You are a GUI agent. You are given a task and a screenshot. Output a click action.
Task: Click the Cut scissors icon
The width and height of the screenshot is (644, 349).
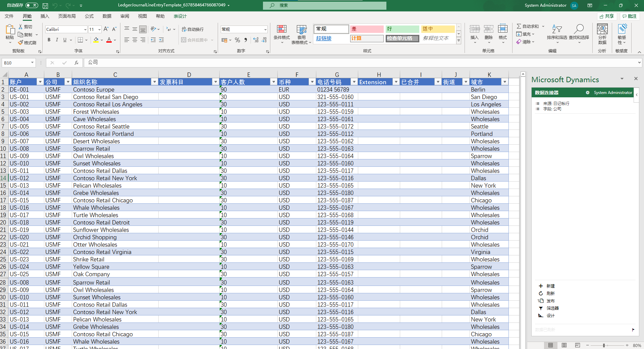point(21,27)
